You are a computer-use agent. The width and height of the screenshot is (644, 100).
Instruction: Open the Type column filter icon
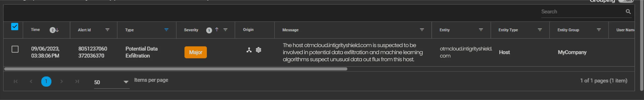[166, 30]
